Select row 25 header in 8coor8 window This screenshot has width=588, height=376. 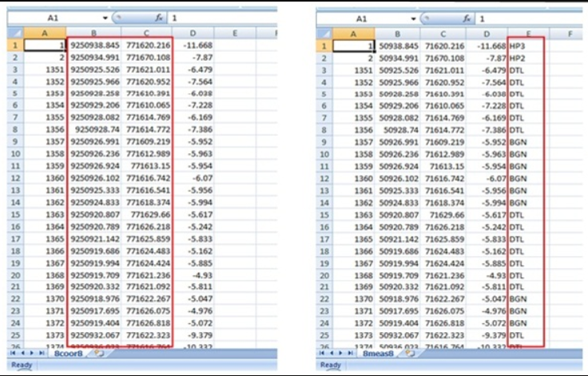[15, 335]
